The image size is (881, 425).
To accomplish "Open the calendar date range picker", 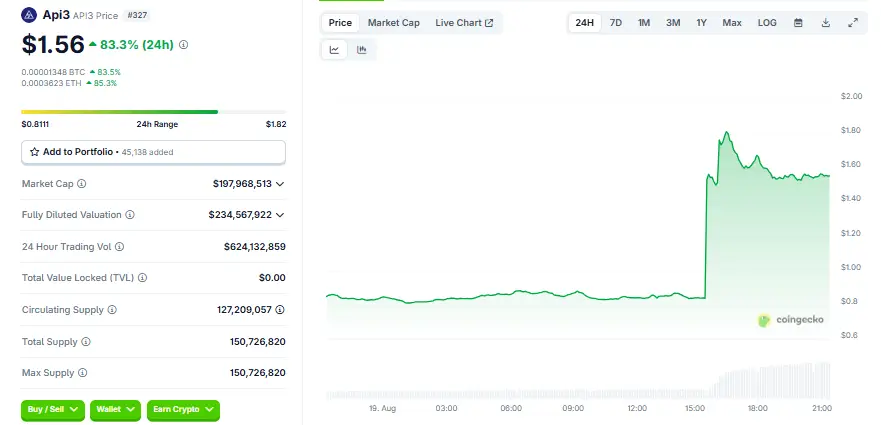I will pos(798,23).
